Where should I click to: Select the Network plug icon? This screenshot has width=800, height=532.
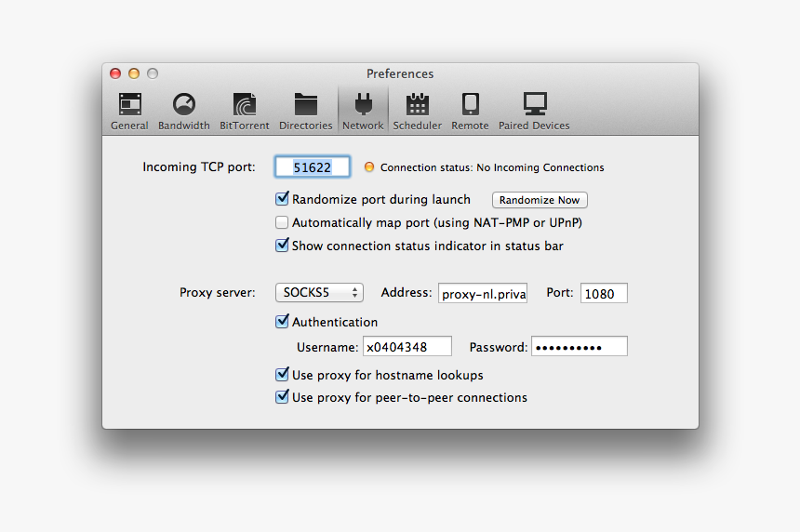[363, 111]
